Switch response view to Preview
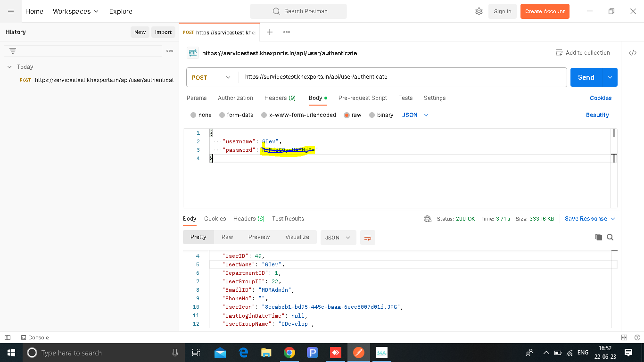644x362 pixels. pos(259,237)
